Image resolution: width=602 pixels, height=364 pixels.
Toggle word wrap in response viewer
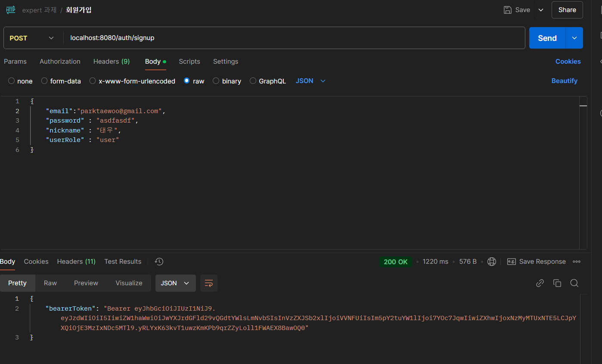(x=209, y=283)
